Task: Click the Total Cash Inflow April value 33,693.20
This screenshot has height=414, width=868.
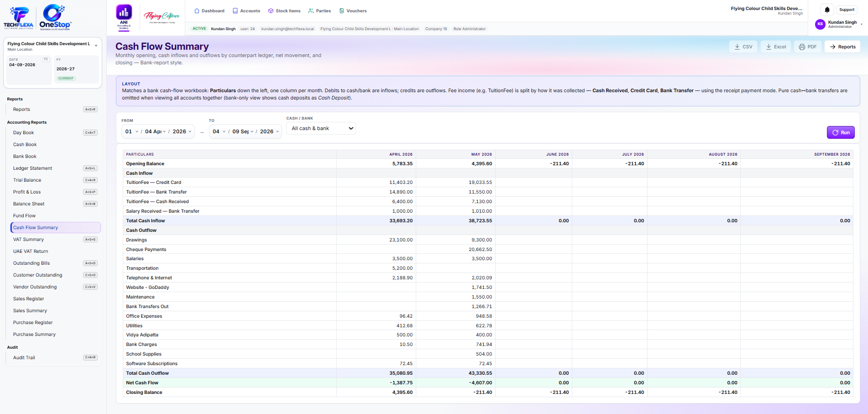Action: [401, 221]
